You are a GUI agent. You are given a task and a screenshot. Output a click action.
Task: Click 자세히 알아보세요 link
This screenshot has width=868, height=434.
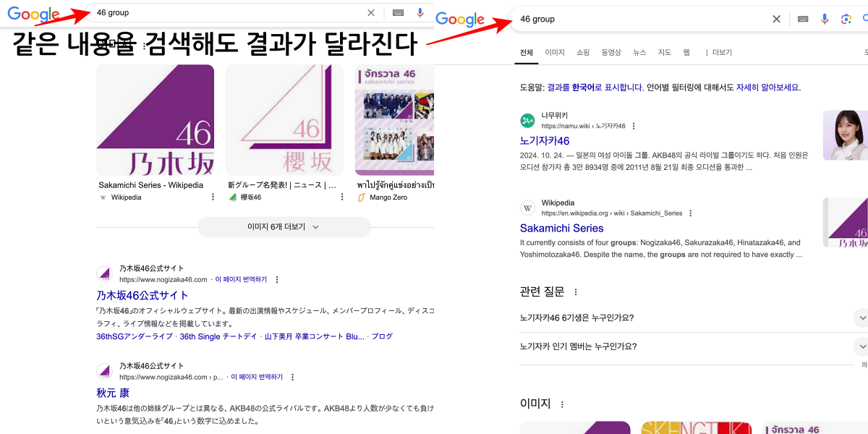click(768, 88)
